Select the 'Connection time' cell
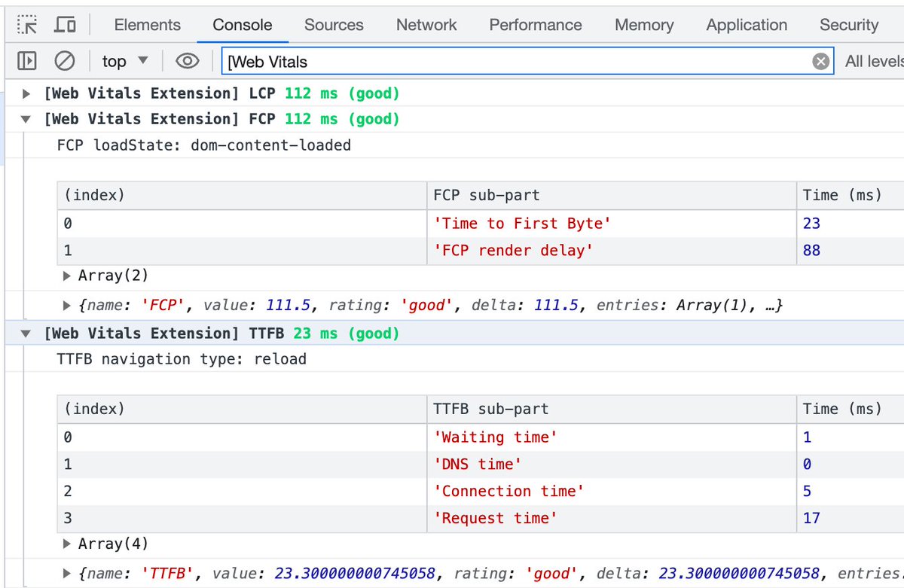The image size is (904, 588). click(611, 492)
